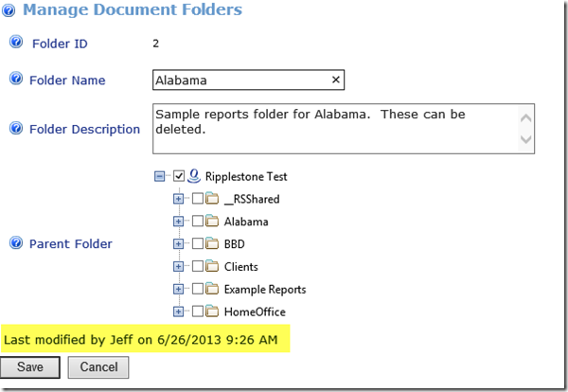Check the HomeOffice folder checkbox
Image resolution: width=568 pixels, height=392 pixels.
[197, 312]
